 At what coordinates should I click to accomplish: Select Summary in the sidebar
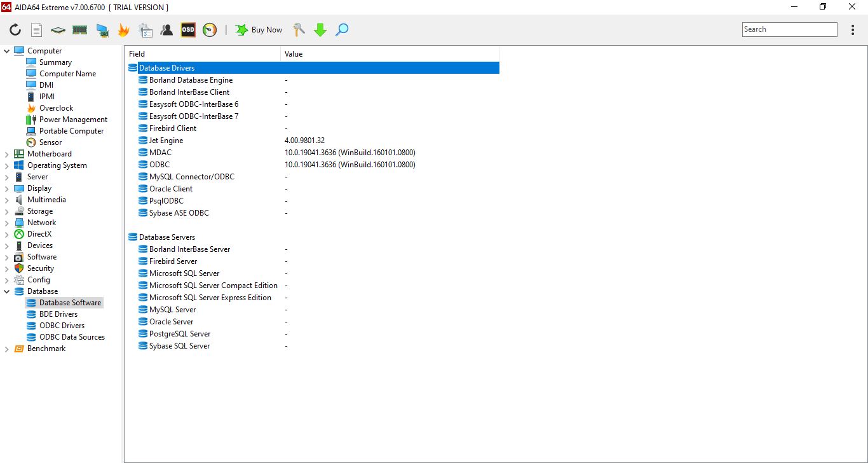click(55, 62)
